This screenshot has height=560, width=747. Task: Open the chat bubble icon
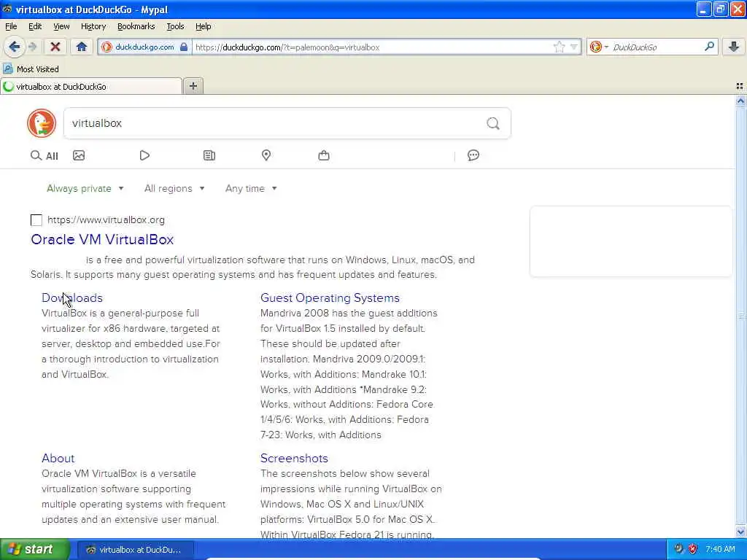tap(473, 155)
